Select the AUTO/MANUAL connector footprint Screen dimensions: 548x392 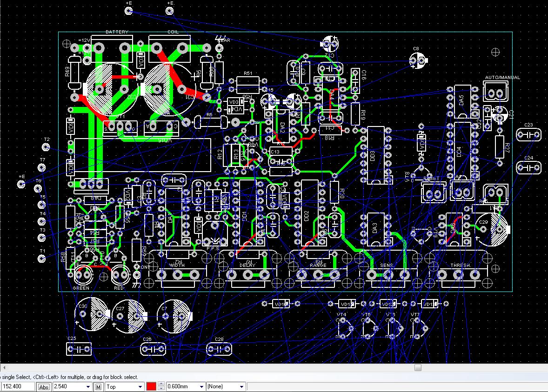pos(495,92)
